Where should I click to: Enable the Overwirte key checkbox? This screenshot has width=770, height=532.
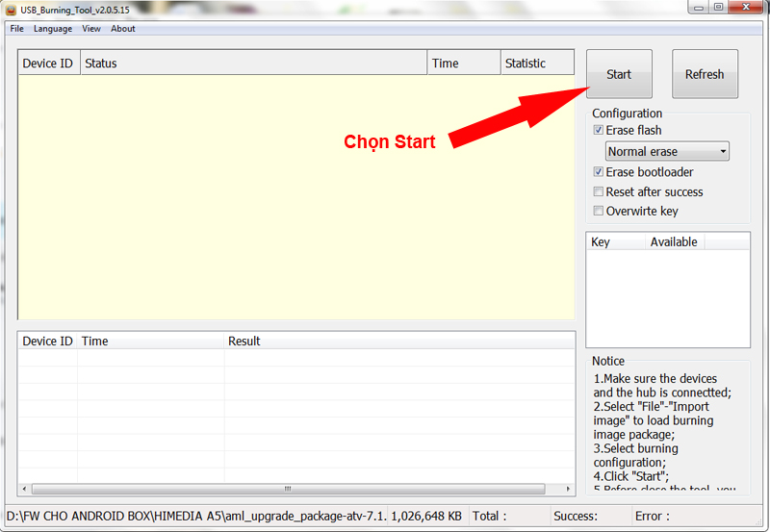598,211
